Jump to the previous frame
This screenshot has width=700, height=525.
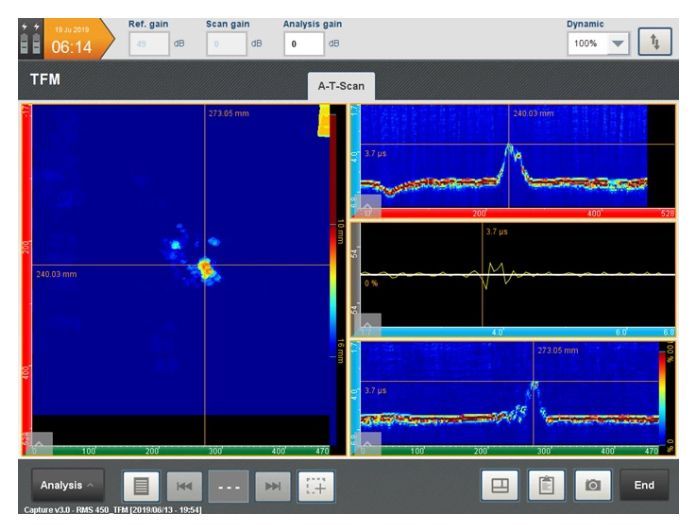pyautogui.click(x=183, y=485)
